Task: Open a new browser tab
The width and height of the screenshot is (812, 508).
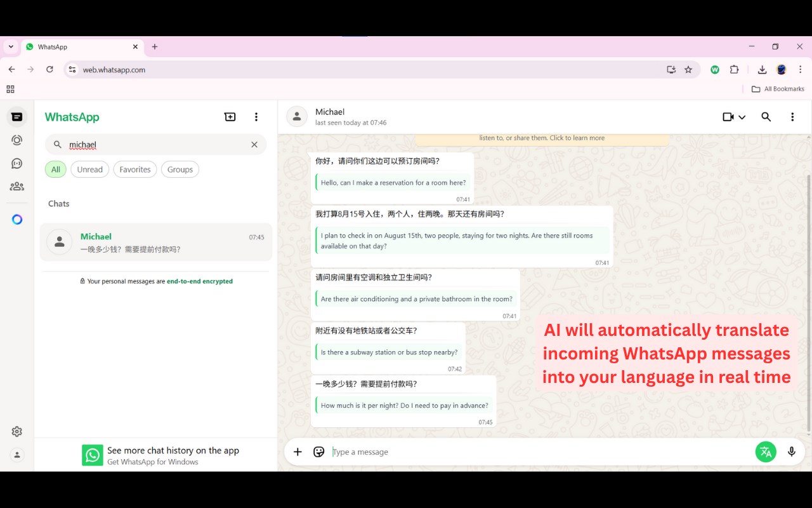Action: pos(155,47)
